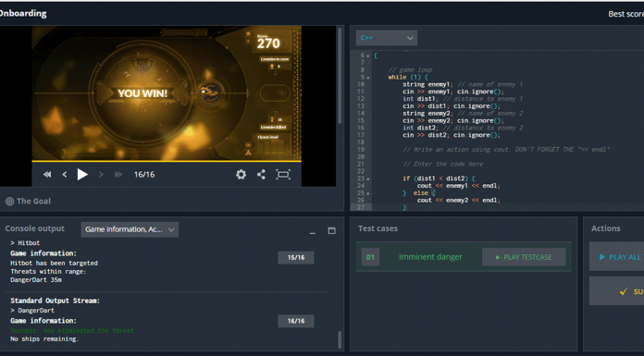
Task: Click the Onboarding page title
Action: [x=23, y=13]
